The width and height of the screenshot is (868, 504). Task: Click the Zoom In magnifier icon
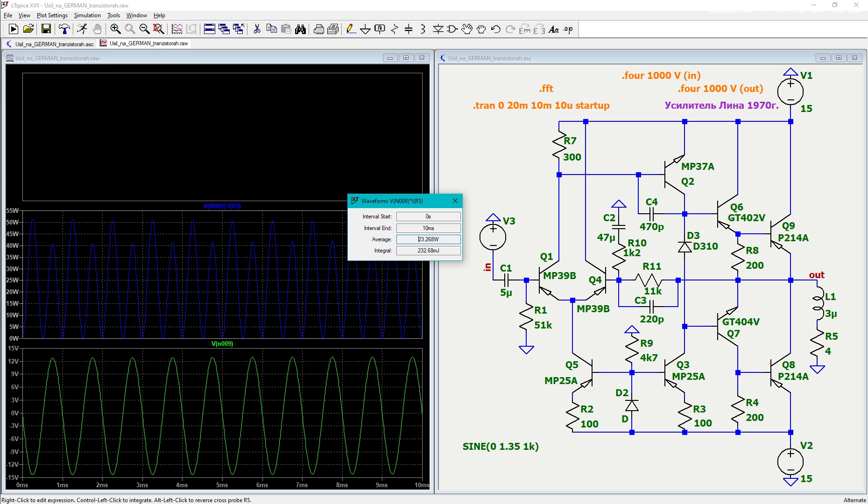(x=115, y=29)
